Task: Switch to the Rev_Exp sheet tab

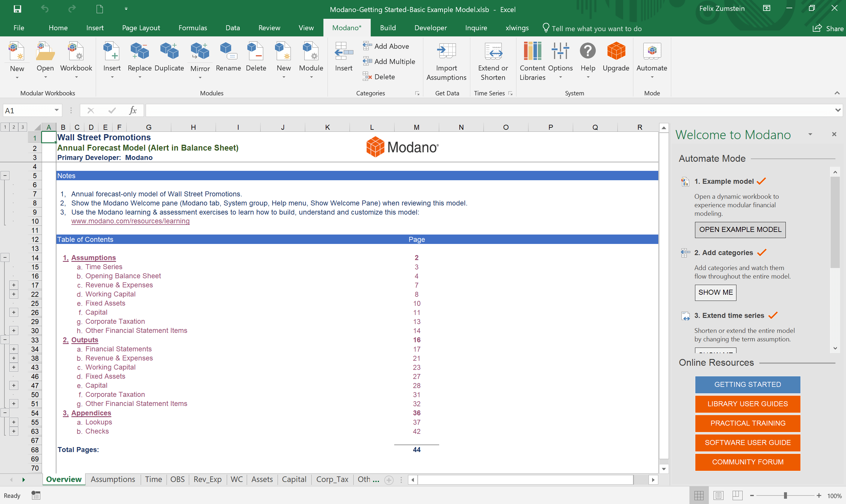Action: [207, 479]
